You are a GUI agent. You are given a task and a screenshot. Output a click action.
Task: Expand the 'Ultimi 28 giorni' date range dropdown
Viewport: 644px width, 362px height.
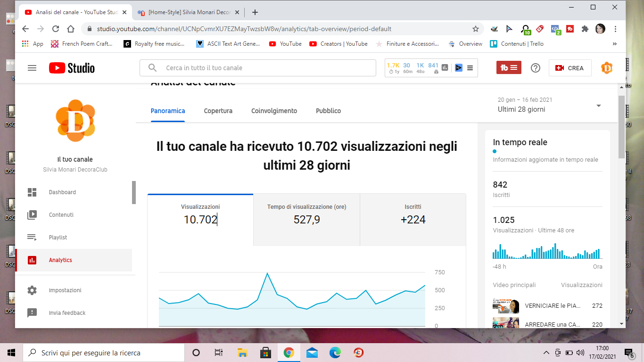click(549, 105)
